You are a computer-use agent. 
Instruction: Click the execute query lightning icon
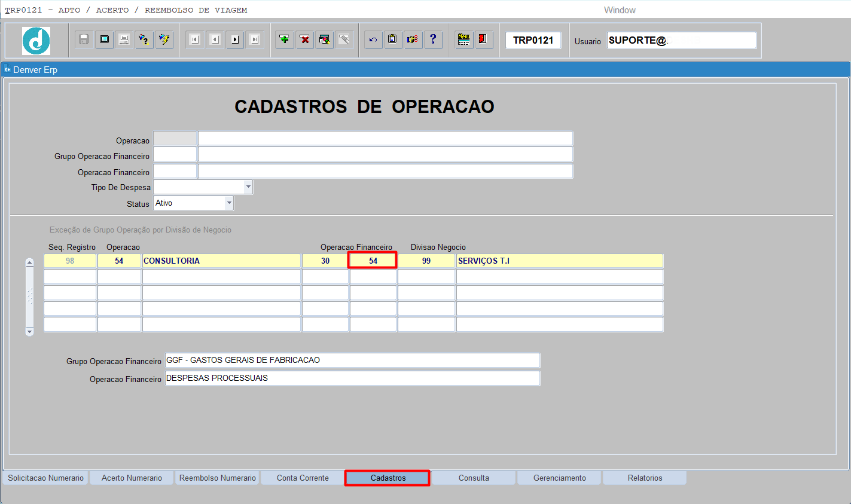click(x=164, y=39)
